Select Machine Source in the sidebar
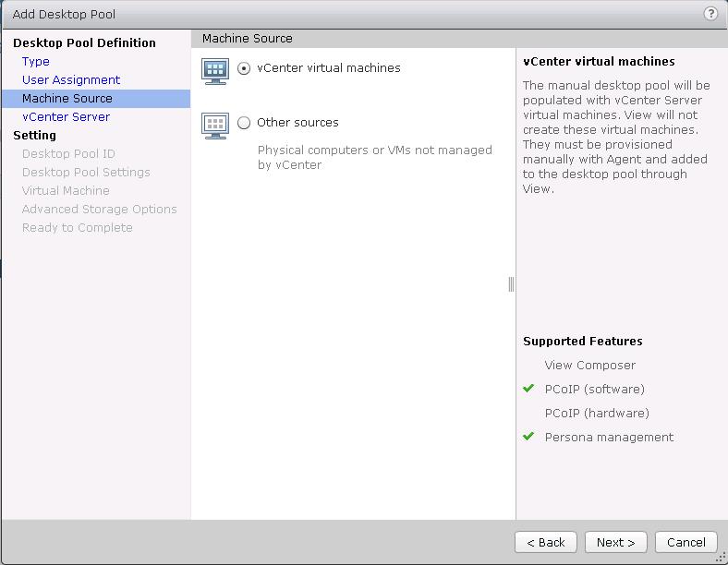728x565 pixels. [x=67, y=99]
